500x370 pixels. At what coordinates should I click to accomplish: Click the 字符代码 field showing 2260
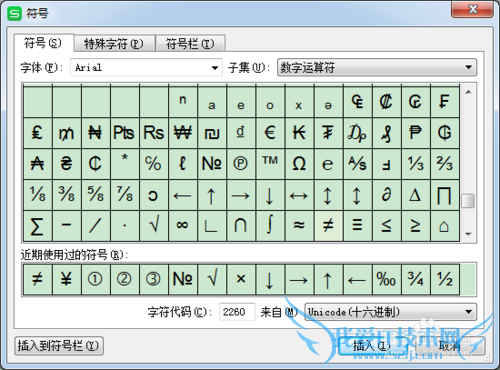[x=237, y=312]
